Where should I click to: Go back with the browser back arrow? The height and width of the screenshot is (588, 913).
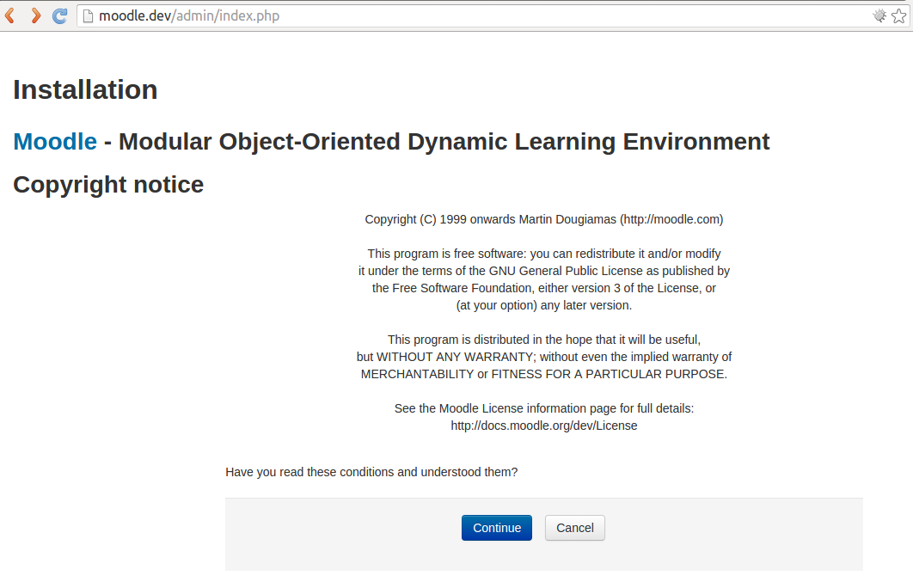tap(10, 15)
